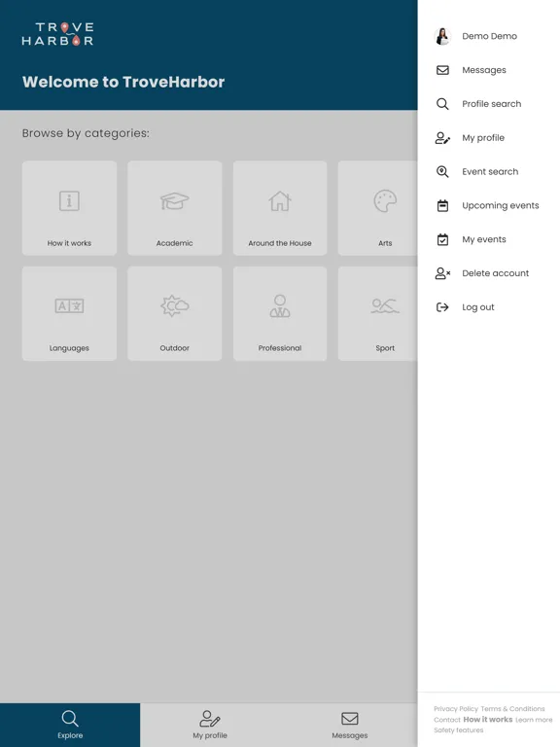The image size is (560, 747).
Task: Switch to the Messages bottom tab label
Action: 350,735
